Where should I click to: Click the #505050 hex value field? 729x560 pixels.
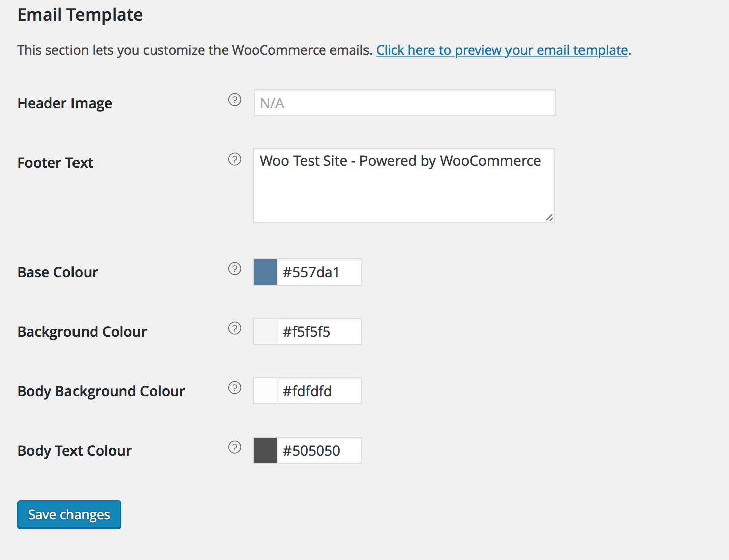320,450
